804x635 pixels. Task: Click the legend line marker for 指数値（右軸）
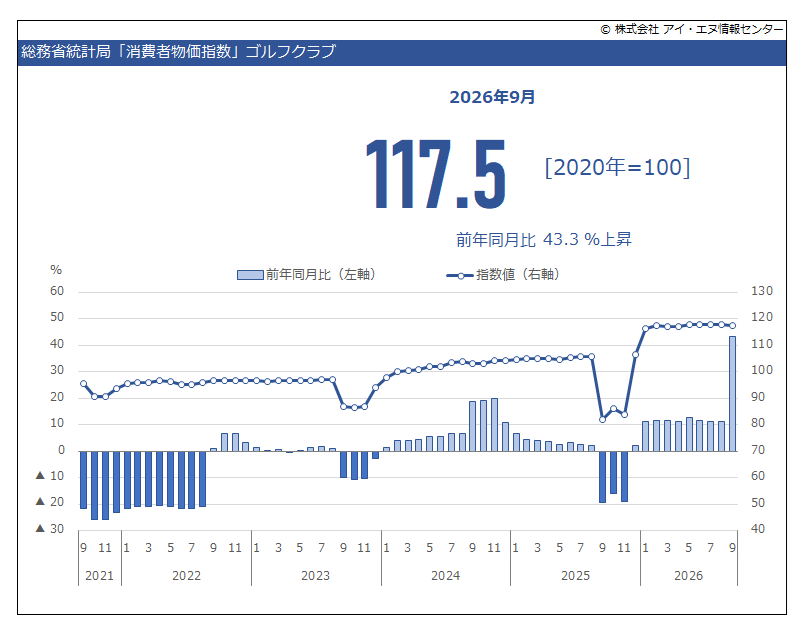tap(460, 275)
